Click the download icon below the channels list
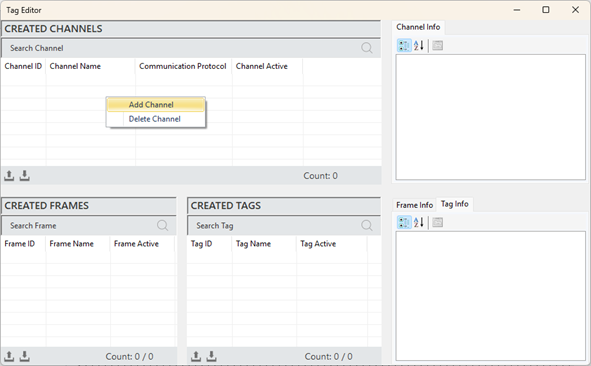 pyautogui.click(x=24, y=175)
